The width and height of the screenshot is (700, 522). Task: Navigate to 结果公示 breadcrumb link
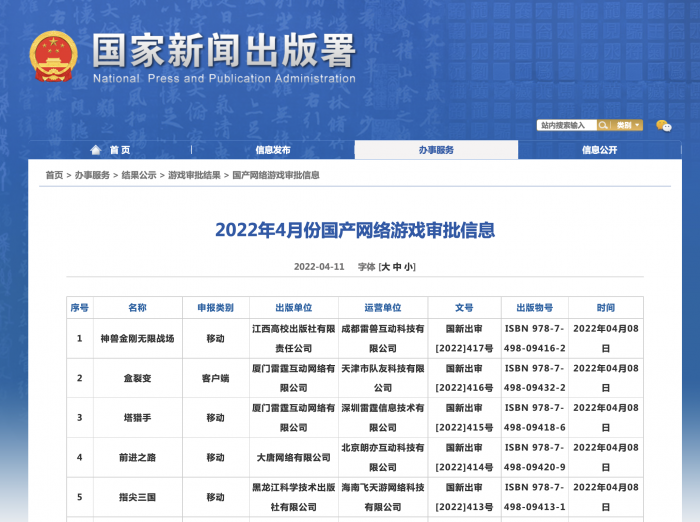[x=139, y=175]
